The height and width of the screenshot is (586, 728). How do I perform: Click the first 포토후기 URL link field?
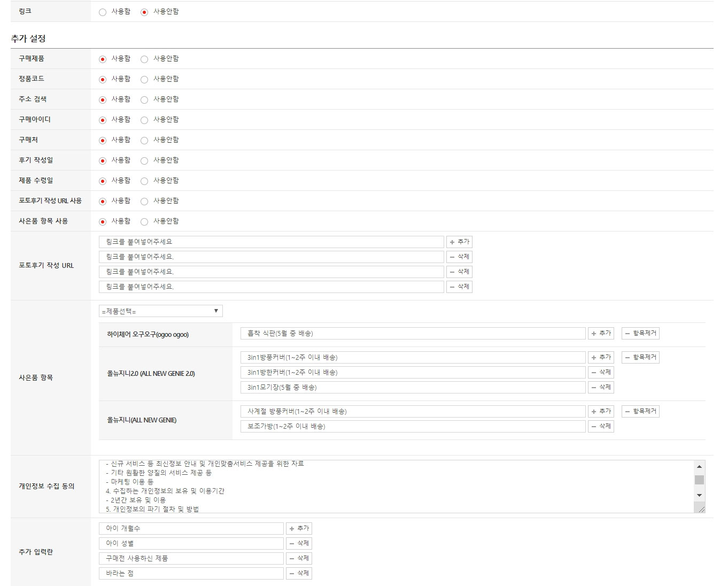(272, 242)
